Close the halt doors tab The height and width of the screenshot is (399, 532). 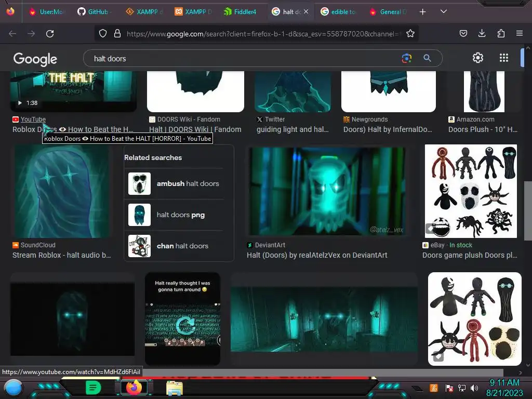click(306, 11)
